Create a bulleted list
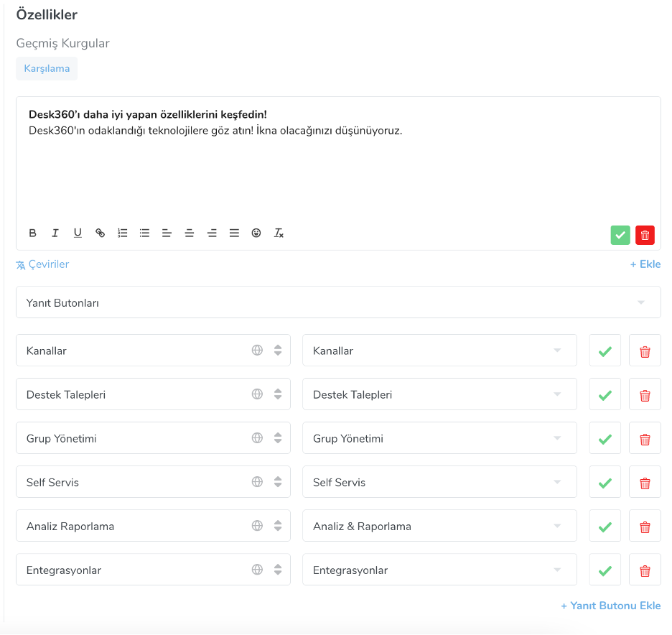672x635 pixels. pos(145,233)
